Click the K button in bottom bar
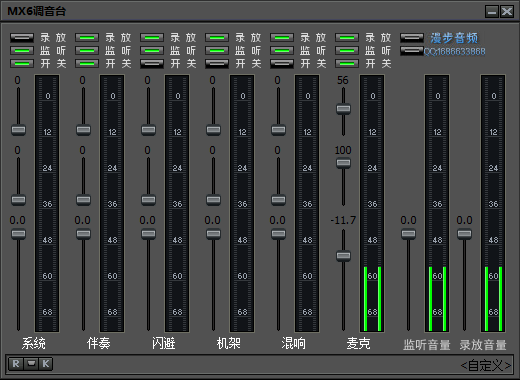Viewport: 520px width, 380px height. [x=46, y=364]
